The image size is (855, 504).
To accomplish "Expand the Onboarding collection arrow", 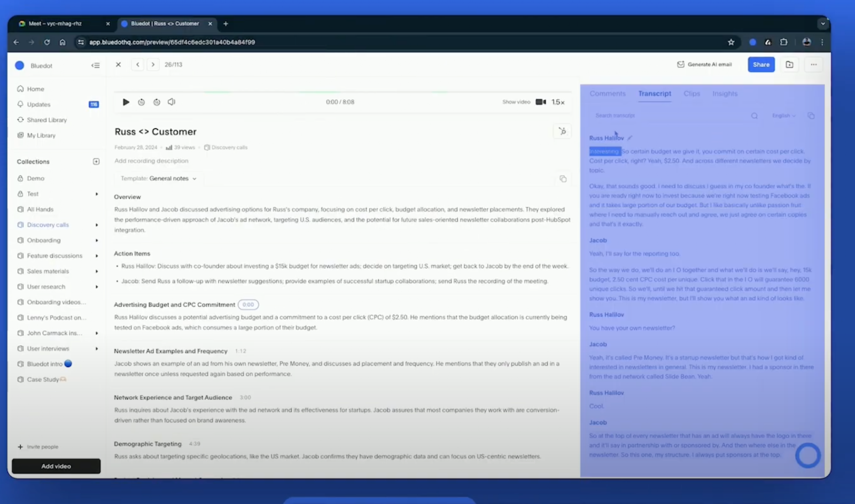I will click(x=97, y=241).
